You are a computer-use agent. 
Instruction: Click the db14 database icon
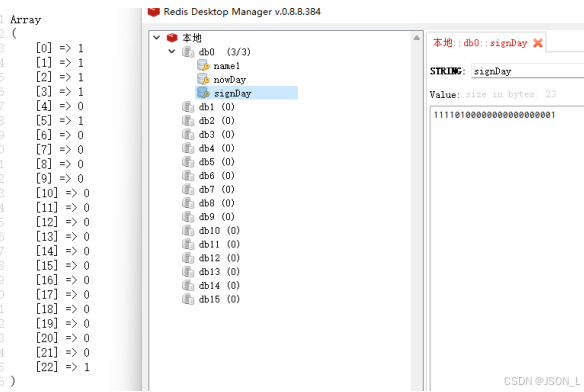[x=188, y=285]
